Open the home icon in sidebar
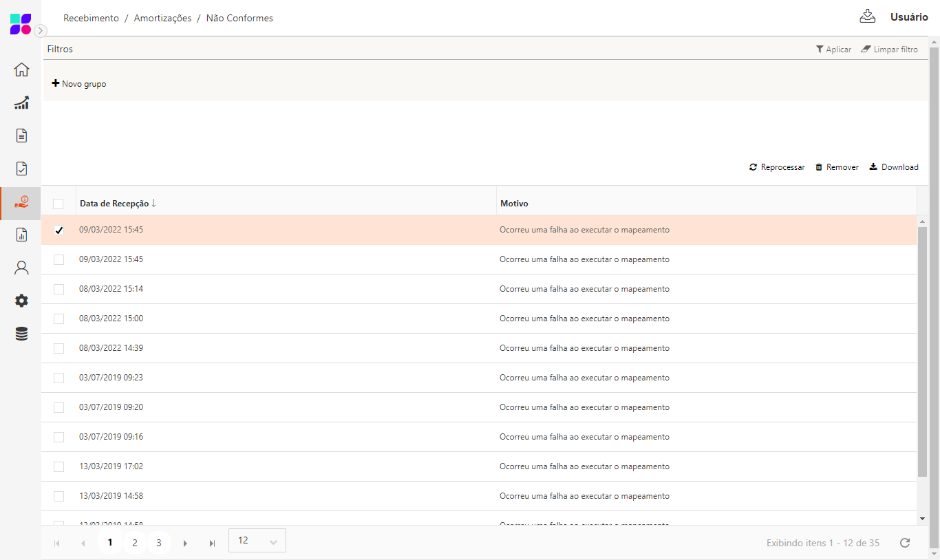940x560 pixels. pos(21,69)
